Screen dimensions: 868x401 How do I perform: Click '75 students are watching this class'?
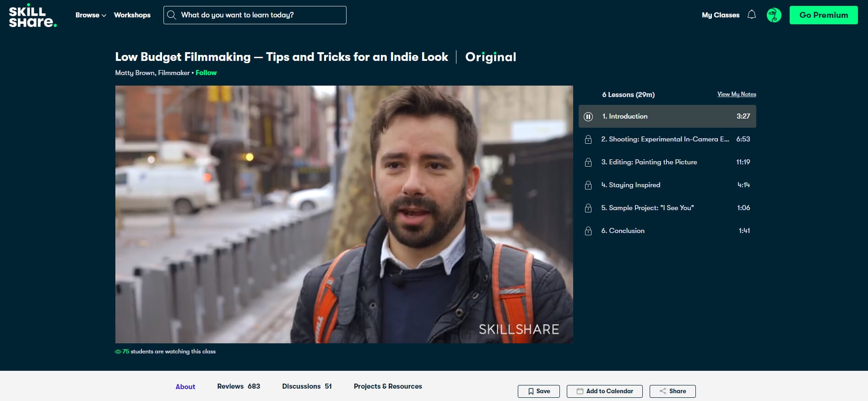tap(165, 352)
